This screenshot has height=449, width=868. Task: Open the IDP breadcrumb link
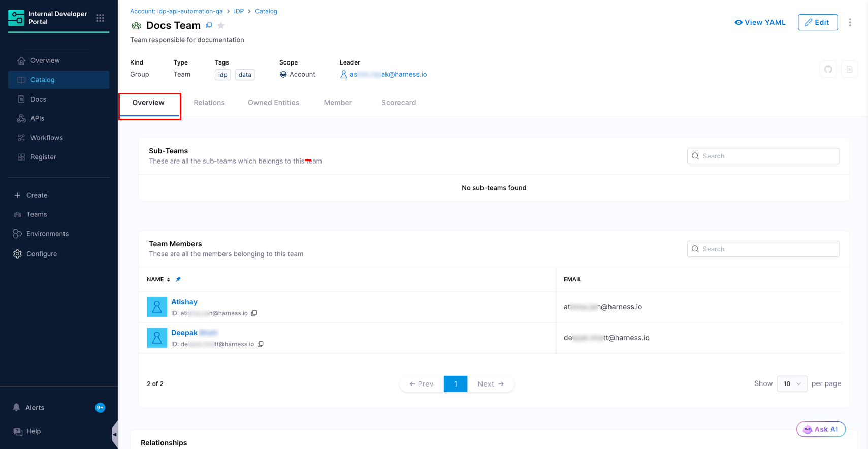pyautogui.click(x=239, y=11)
